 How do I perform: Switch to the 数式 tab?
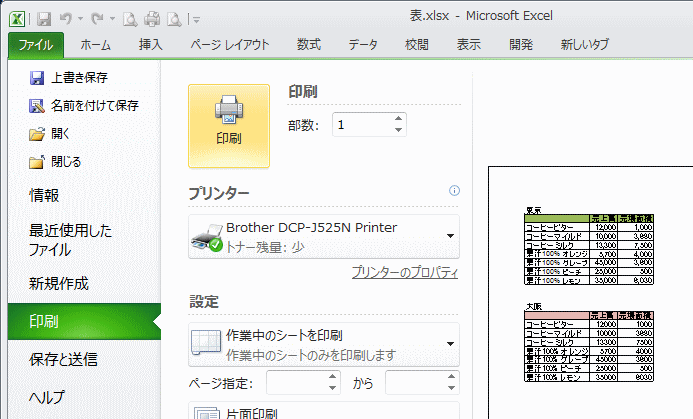point(309,45)
